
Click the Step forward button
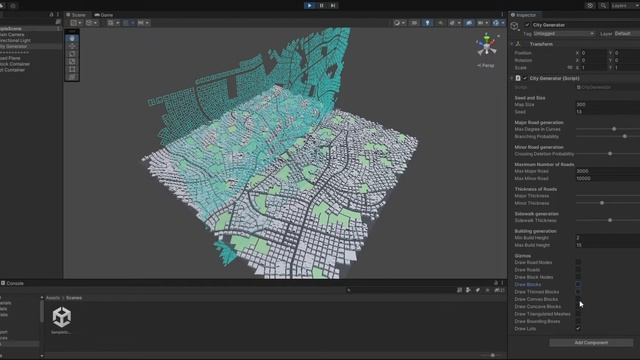tap(333, 5)
